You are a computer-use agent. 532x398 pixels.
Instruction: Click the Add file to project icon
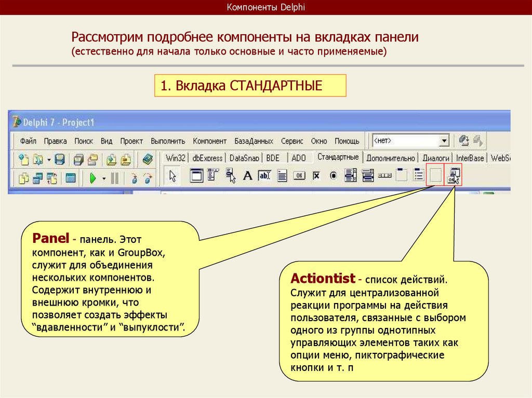[x=111, y=159]
